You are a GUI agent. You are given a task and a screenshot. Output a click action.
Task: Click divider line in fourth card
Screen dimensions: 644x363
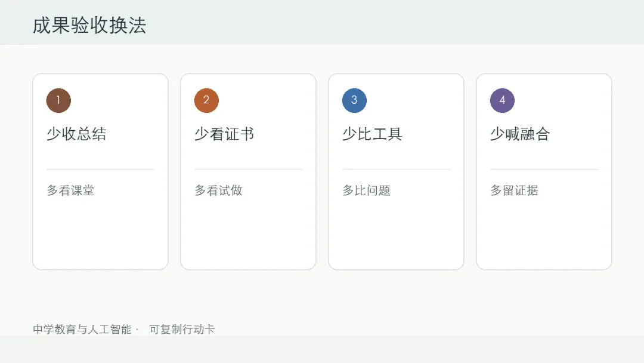pyautogui.click(x=544, y=169)
